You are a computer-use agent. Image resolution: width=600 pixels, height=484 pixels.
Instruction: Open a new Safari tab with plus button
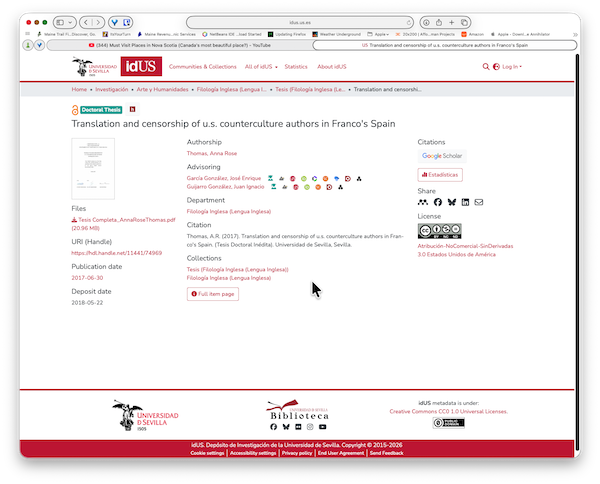(x=452, y=23)
